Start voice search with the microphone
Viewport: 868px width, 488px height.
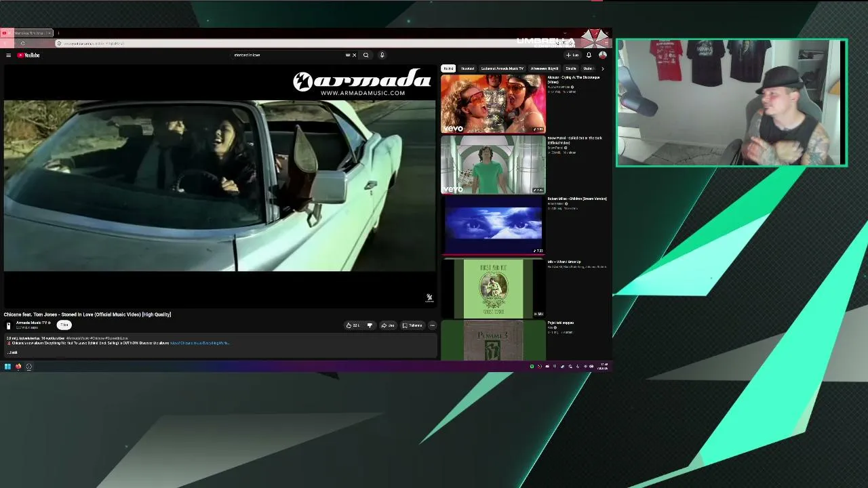(382, 56)
